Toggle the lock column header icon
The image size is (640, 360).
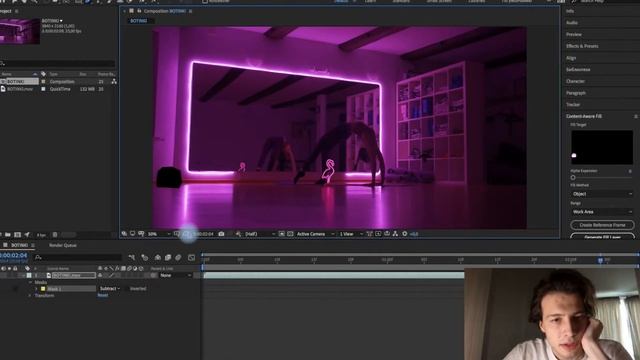[15, 269]
